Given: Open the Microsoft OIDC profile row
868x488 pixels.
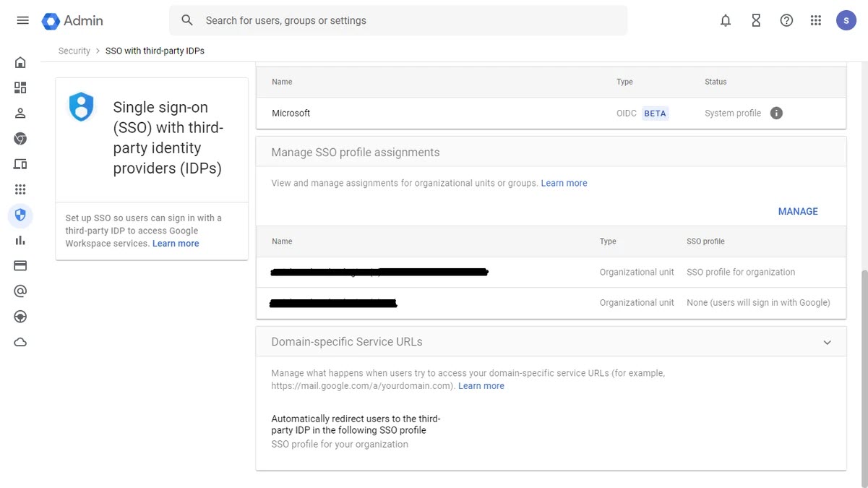Looking at the screenshot, I should [x=551, y=113].
